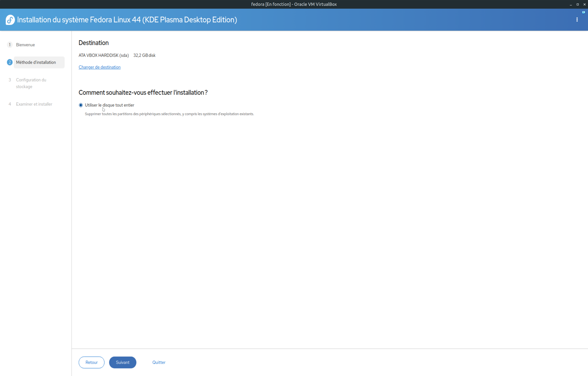Click the Destination heading
This screenshot has width=588, height=376.
94,43
